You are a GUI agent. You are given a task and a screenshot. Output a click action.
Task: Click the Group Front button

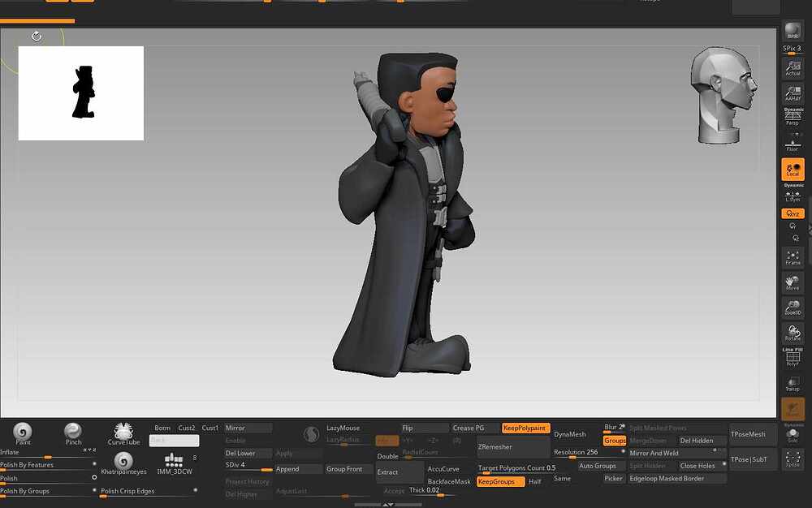[348, 469]
